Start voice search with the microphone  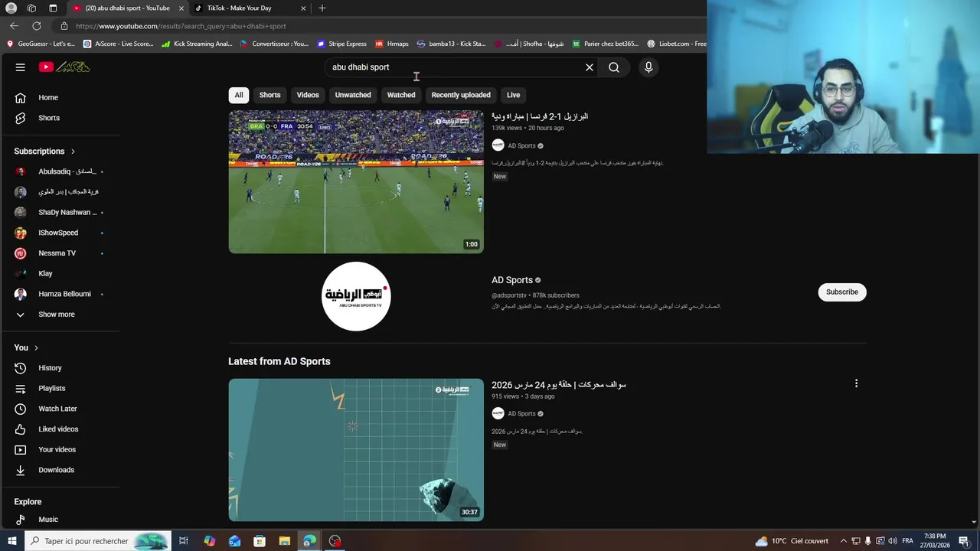[648, 67]
